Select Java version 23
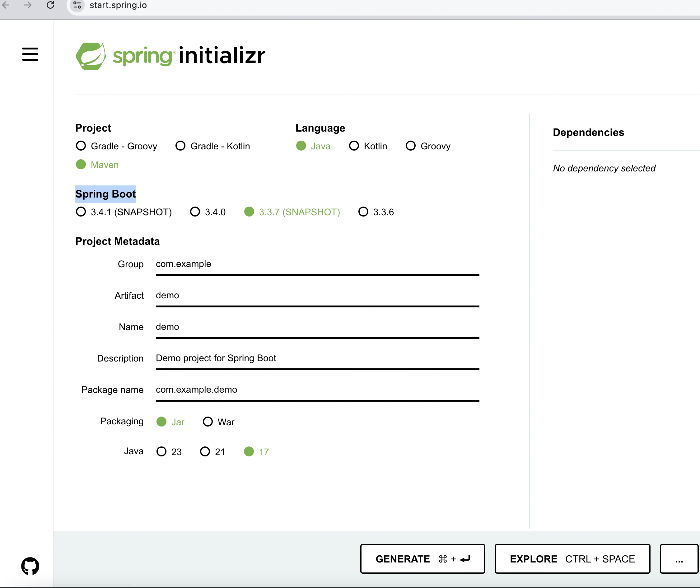Image resolution: width=700 pixels, height=588 pixels. [169, 452]
